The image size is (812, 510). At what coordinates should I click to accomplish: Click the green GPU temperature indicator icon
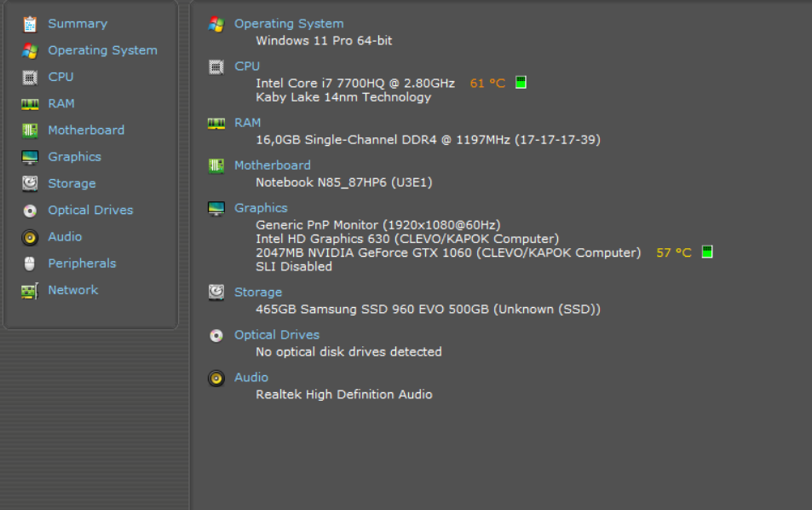click(707, 252)
